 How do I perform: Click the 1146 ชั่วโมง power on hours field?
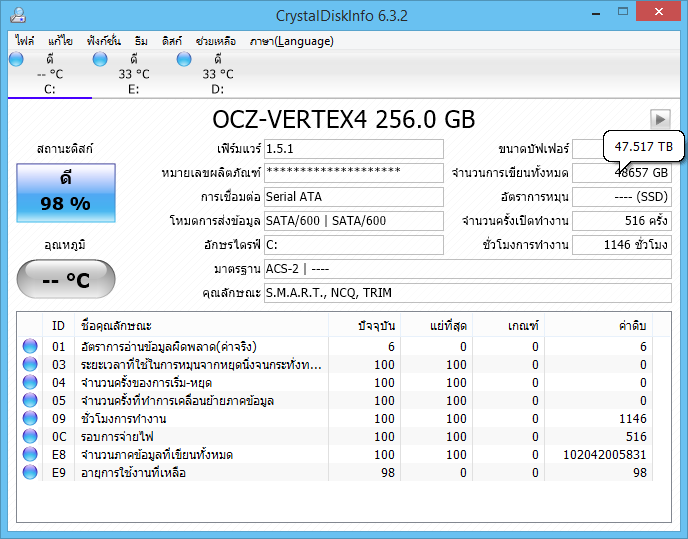click(622, 244)
